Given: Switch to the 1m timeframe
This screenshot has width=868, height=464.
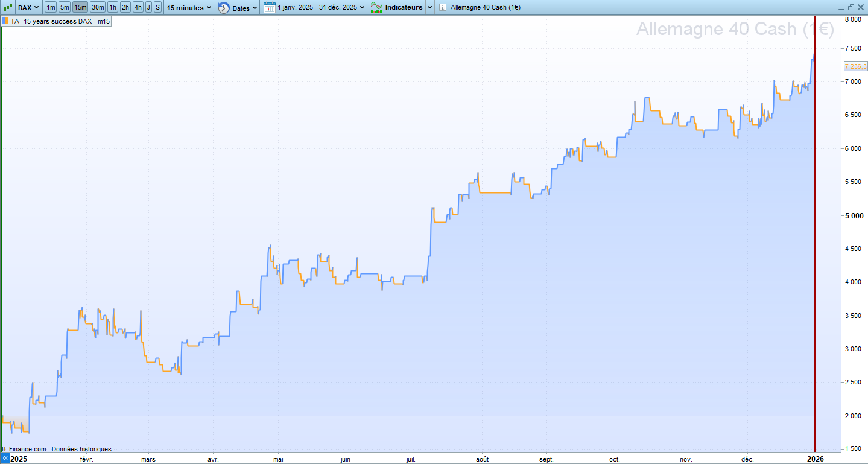Looking at the screenshot, I should click(x=51, y=7).
